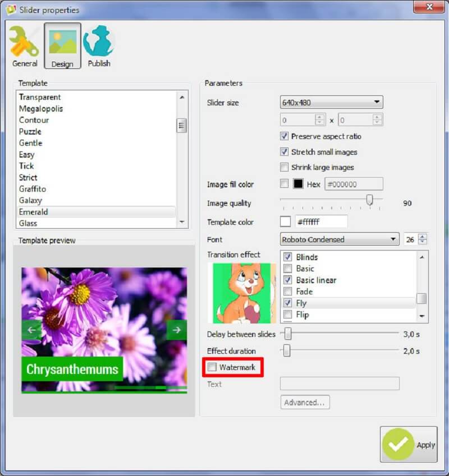Click the Template color swatch
This screenshot has width=449, height=476.
(x=285, y=221)
